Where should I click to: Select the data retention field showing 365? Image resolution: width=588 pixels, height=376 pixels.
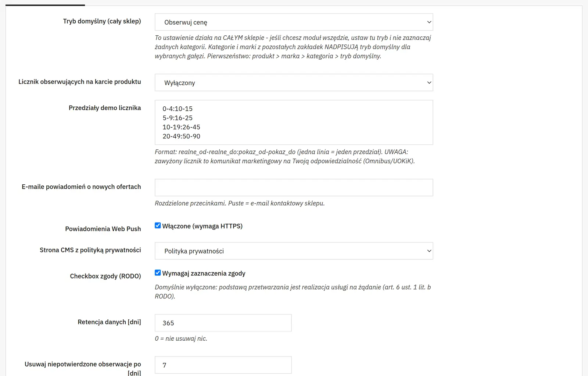click(x=223, y=323)
